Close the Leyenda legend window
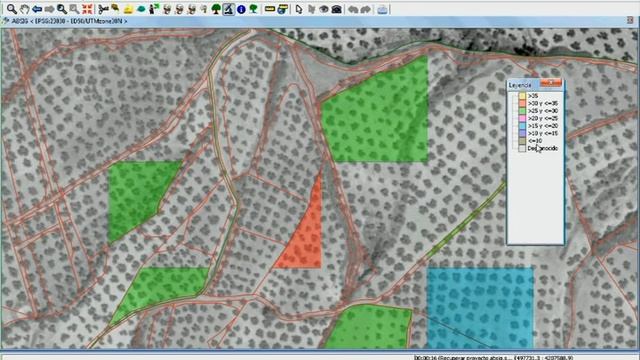Screen dimensions: 640x360 point(551,83)
